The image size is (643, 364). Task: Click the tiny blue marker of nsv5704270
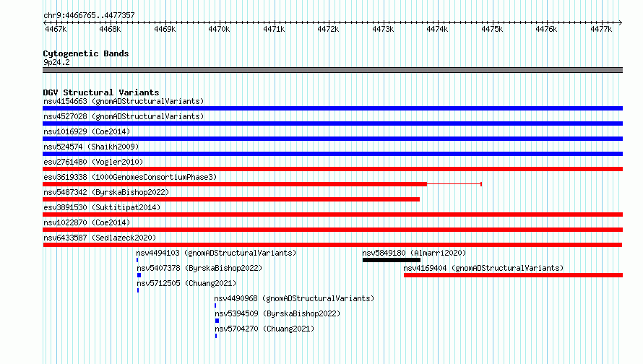[216, 336]
